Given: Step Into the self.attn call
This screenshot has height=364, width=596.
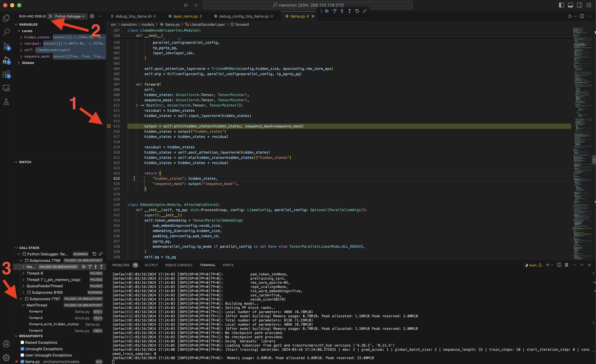Looking at the screenshot, I should 342,11.
